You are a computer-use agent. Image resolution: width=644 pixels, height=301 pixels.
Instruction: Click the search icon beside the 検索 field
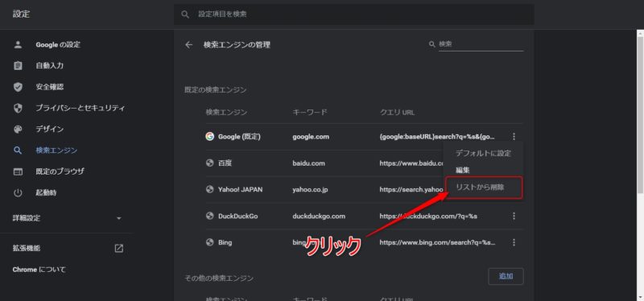point(431,44)
